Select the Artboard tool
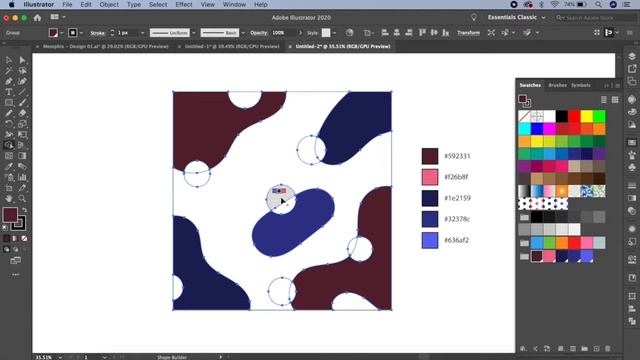 9,188
